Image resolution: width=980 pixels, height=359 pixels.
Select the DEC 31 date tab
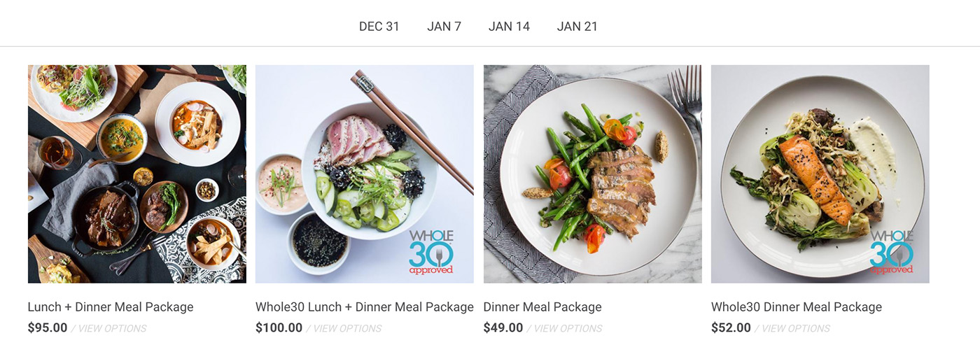379,27
